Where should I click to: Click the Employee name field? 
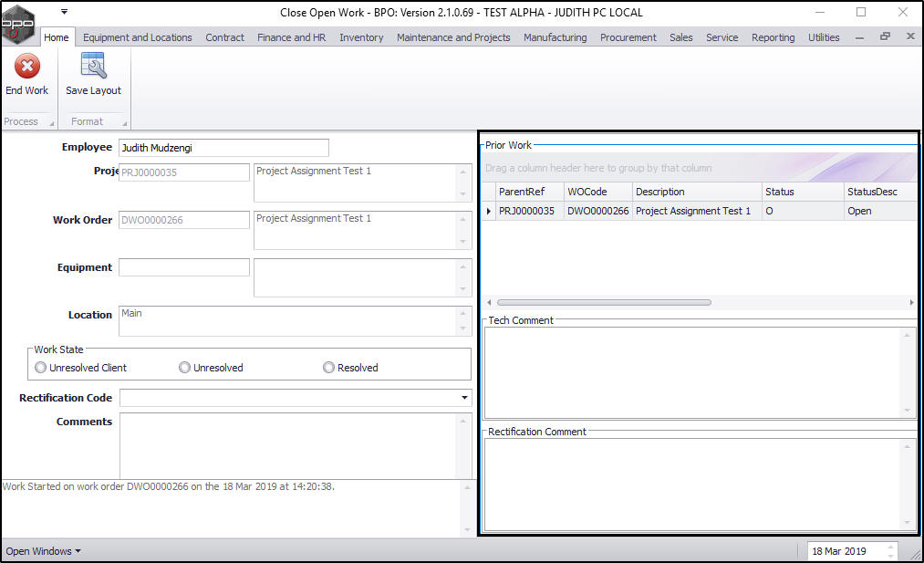[223, 148]
